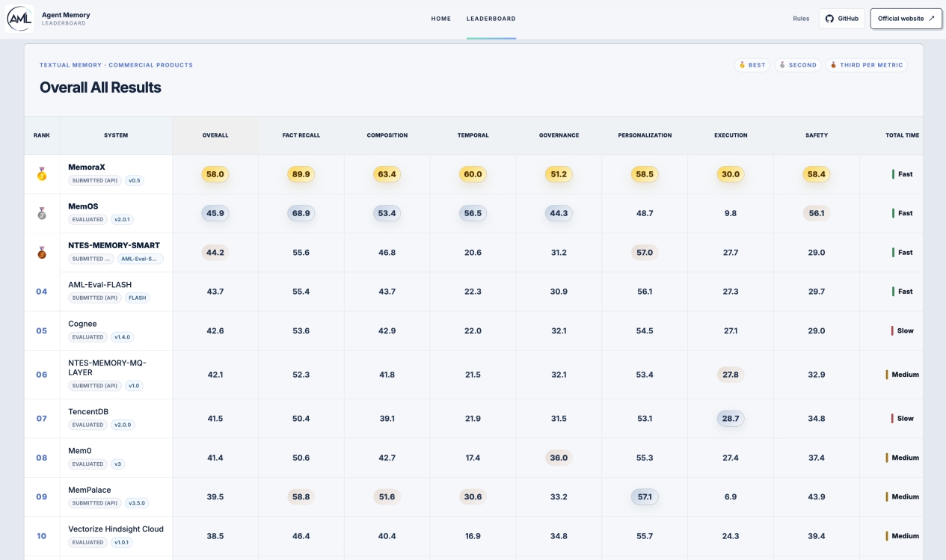The height and width of the screenshot is (560, 946).
Task: Sort by OVERALL column header
Action: click(215, 135)
